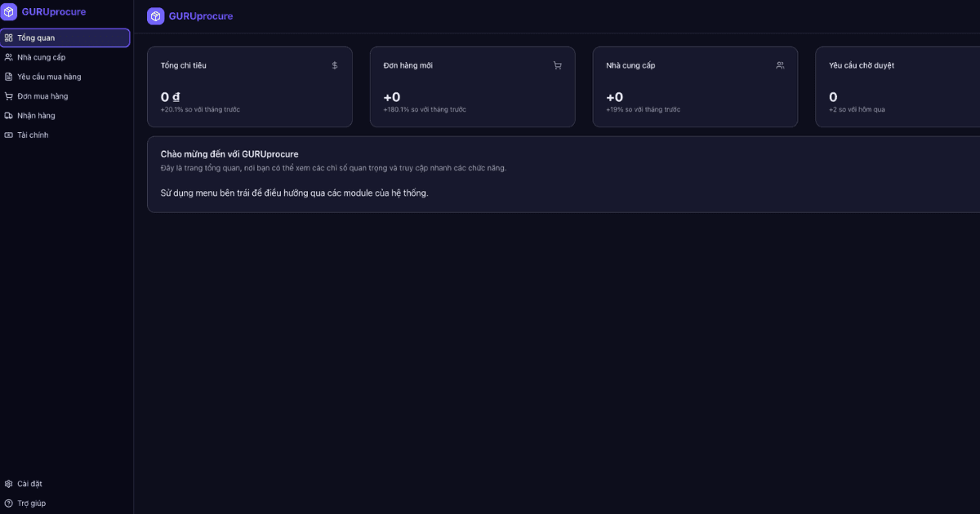This screenshot has width=980, height=514.
Task: Select the Yêu cầu chờ duyệt card
Action: [898, 86]
